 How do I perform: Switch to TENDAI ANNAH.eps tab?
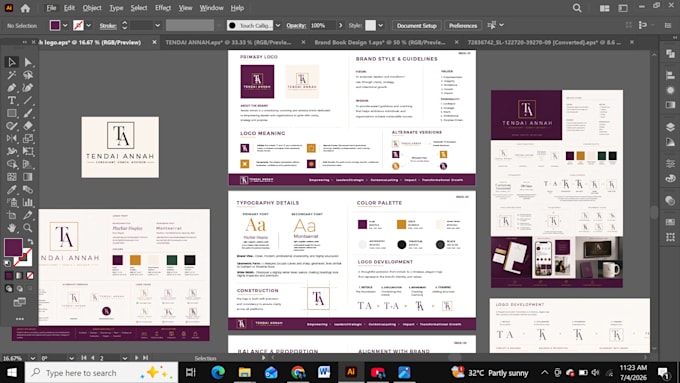pyautogui.click(x=228, y=43)
